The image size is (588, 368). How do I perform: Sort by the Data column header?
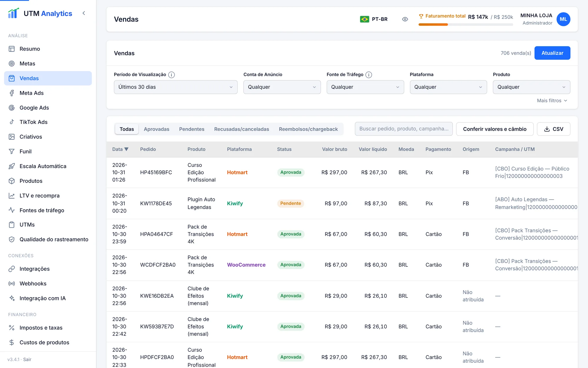click(x=120, y=149)
